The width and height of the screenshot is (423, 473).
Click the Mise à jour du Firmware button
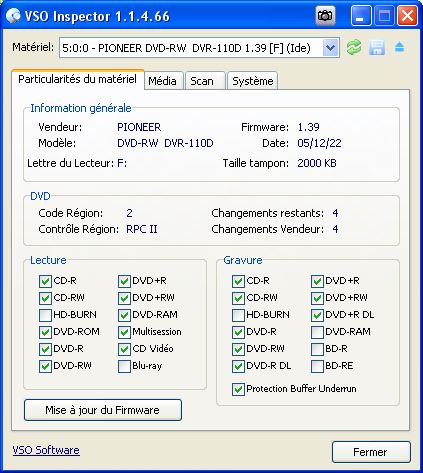103,410
